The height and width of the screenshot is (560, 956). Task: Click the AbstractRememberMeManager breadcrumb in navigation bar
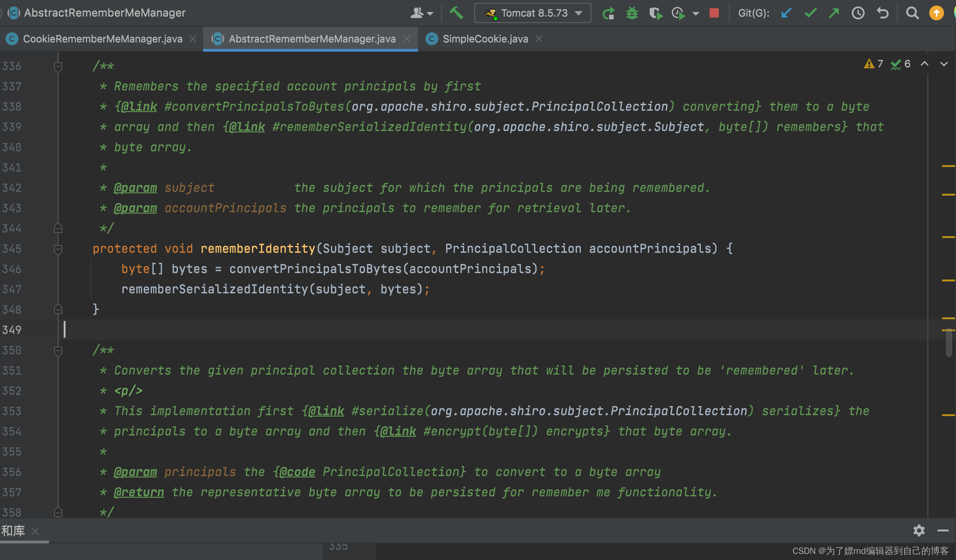click(x=105, y=13)
